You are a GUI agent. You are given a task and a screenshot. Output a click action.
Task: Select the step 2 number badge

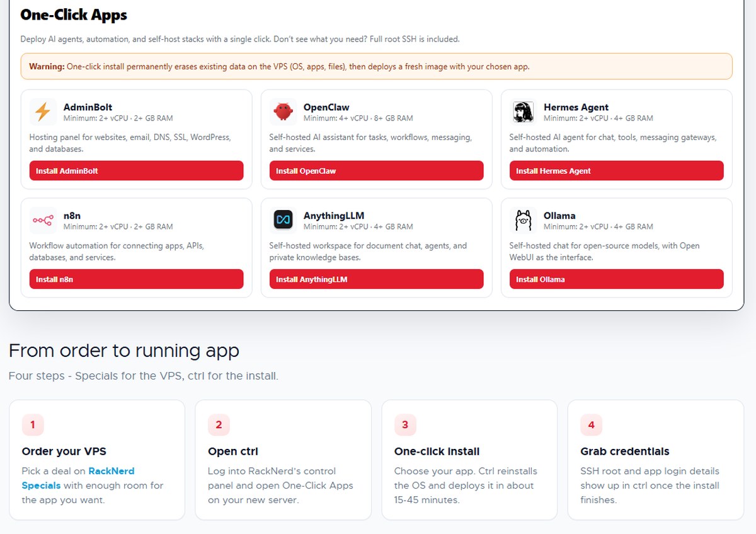tap(219, 425)
